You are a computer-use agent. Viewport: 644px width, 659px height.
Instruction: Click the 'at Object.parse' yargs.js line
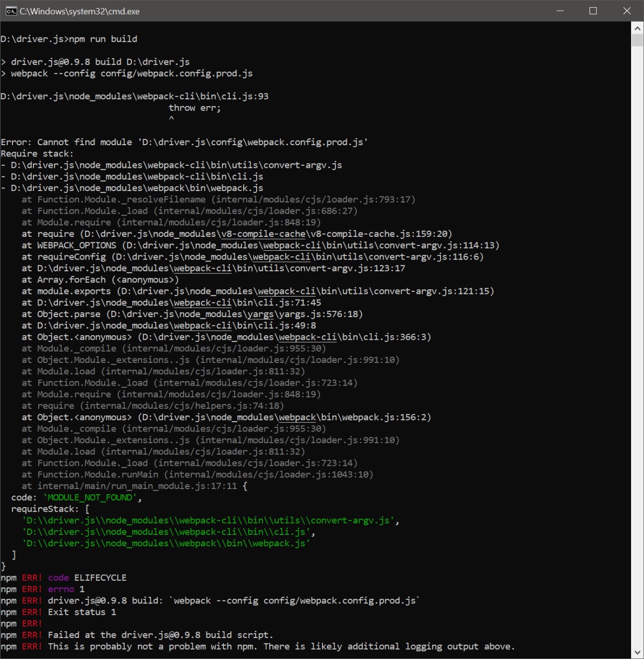click(192, 314)
